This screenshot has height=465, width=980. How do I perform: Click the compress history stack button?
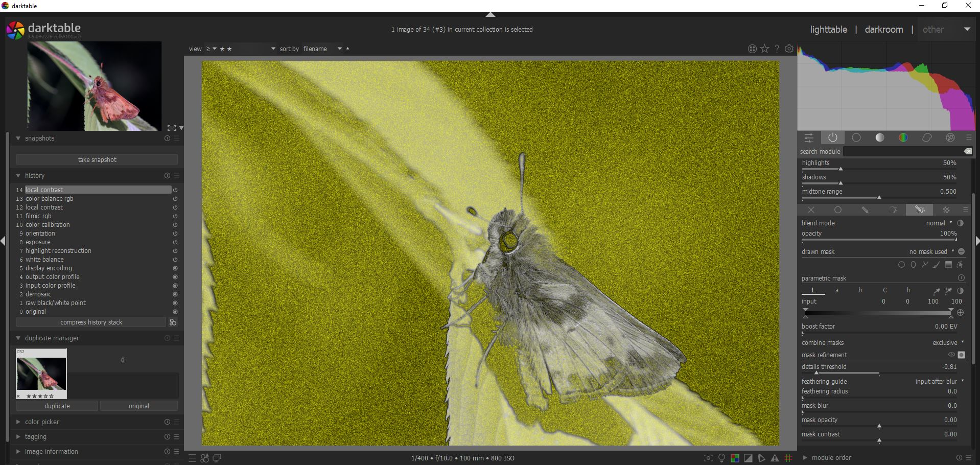click(91, 322)
